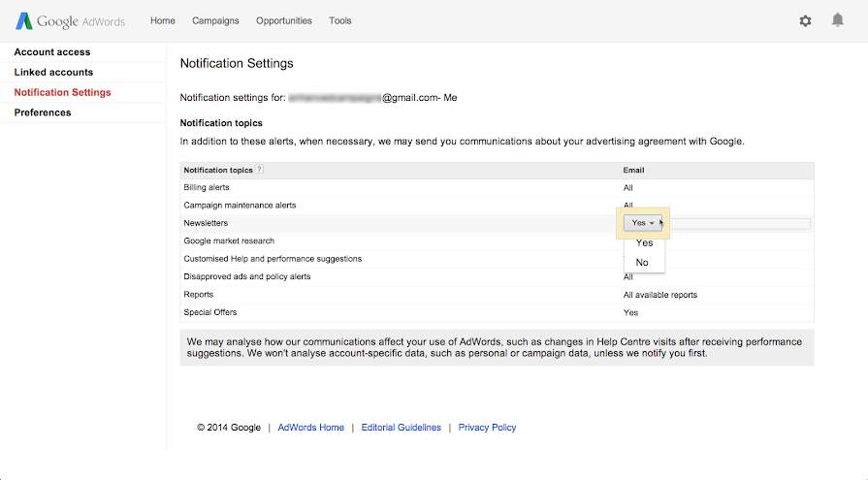Image resolution: width=868 pixels, height=480 pixels.
Task: Open the Tools menu
Action: [339, 20]
